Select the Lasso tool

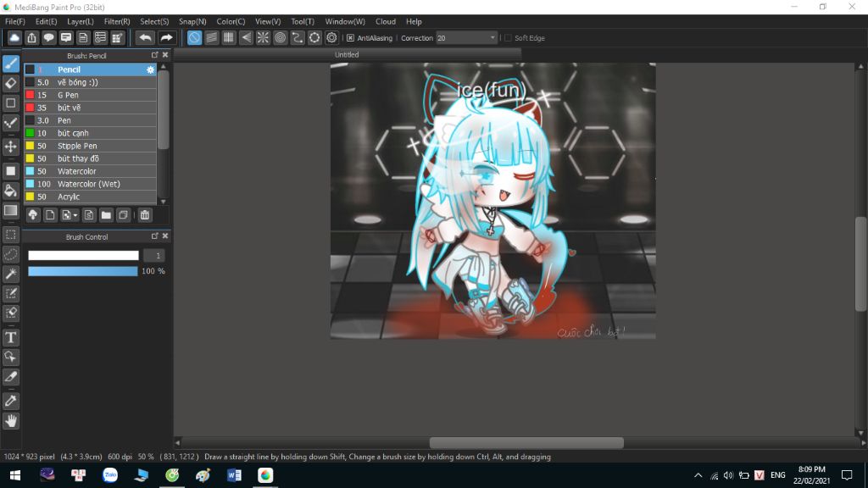click(x=10, y=254)
